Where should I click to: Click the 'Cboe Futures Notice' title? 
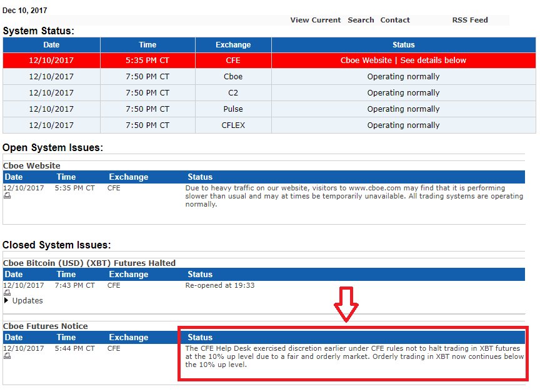tap(45, 326)
